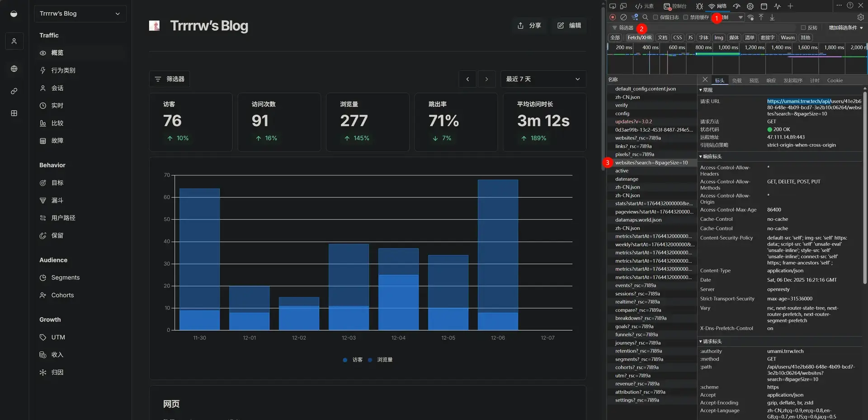Screen dimensions: 868x420
Task: Click the link icon in left rail
Action: click(14, 91)
